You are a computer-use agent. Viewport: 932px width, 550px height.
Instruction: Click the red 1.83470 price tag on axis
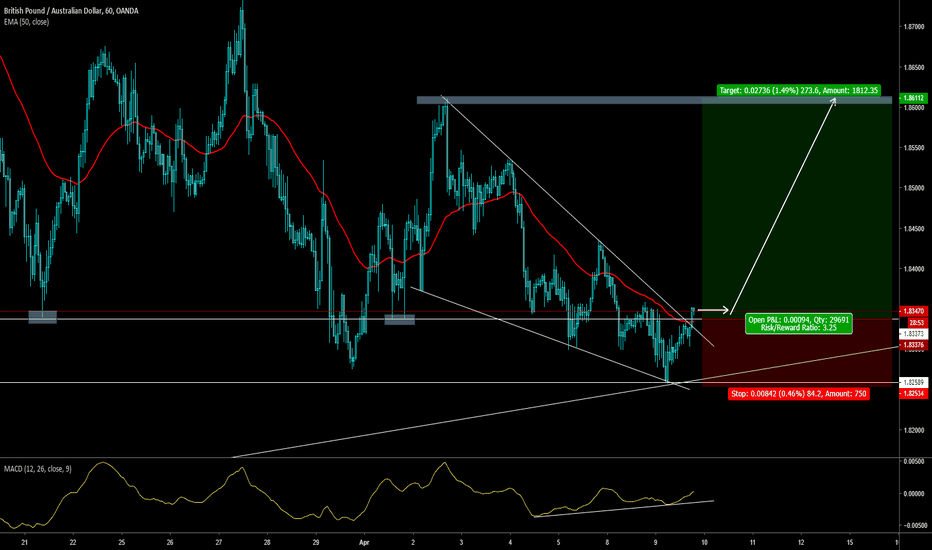click(x=913, y=311)
